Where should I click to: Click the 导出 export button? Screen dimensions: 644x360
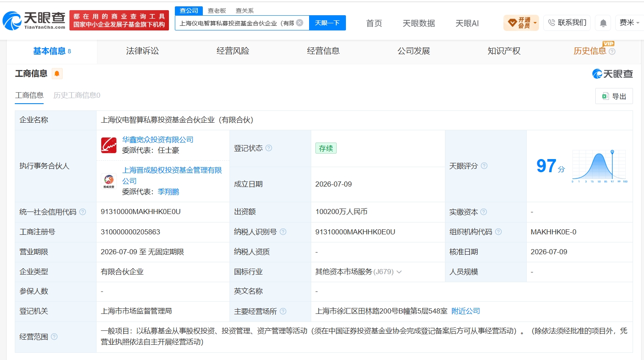614,96
